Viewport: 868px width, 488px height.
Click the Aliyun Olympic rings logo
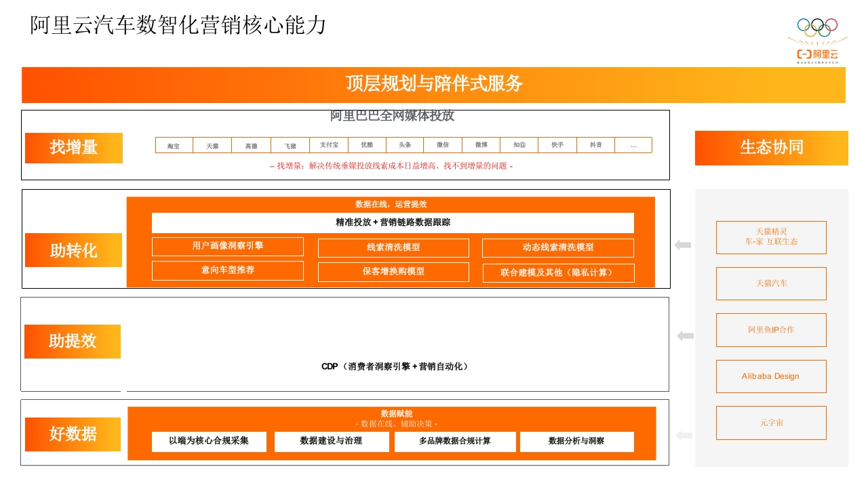817,41
